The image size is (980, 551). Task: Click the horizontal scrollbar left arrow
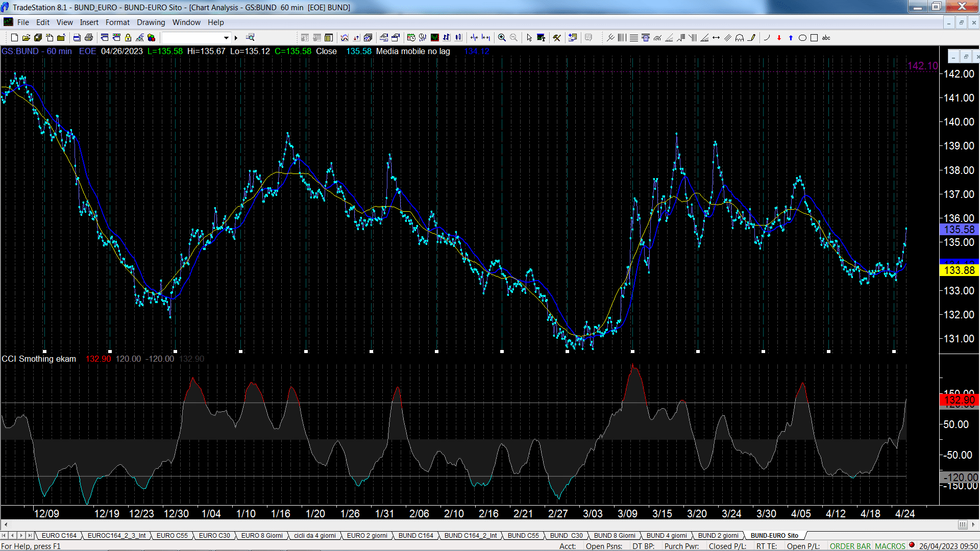(x=6, y=524)
